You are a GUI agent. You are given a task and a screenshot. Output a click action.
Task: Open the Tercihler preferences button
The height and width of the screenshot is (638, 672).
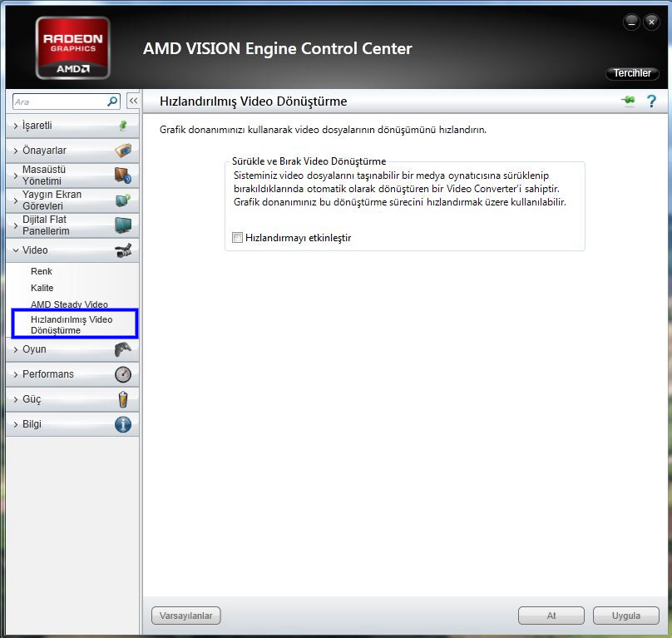(632, 73)
